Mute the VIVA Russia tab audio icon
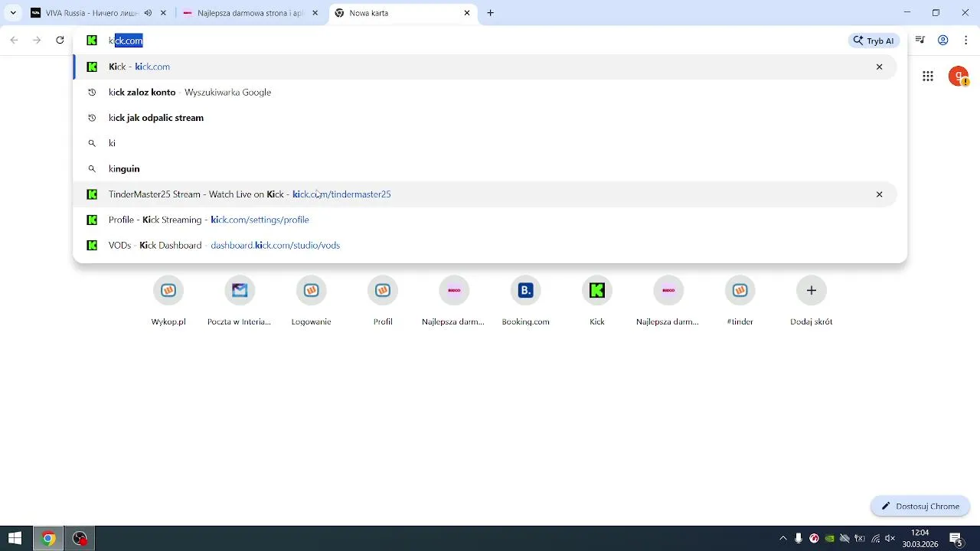The image size is (980, 551). click(x=148, y=13)
